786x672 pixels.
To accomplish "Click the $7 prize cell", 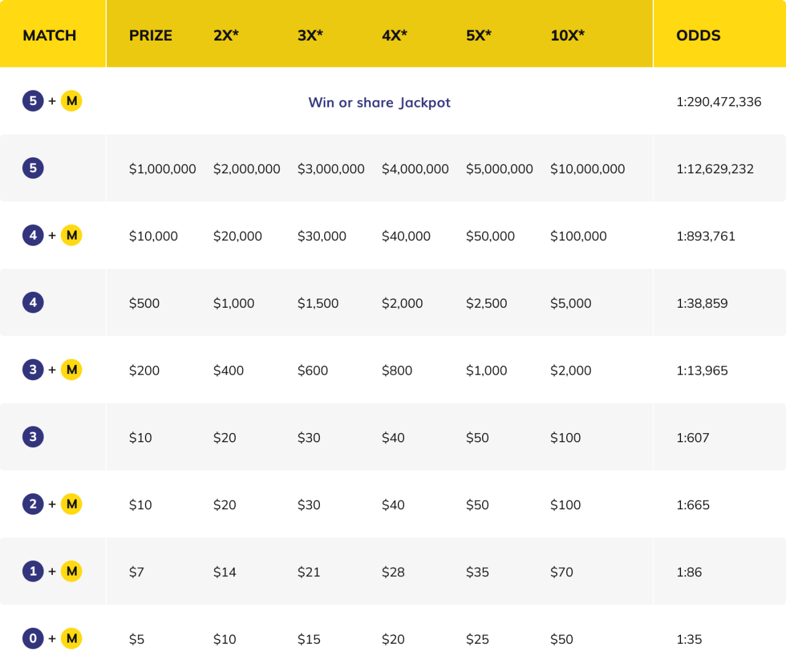I will click(136, 572).
